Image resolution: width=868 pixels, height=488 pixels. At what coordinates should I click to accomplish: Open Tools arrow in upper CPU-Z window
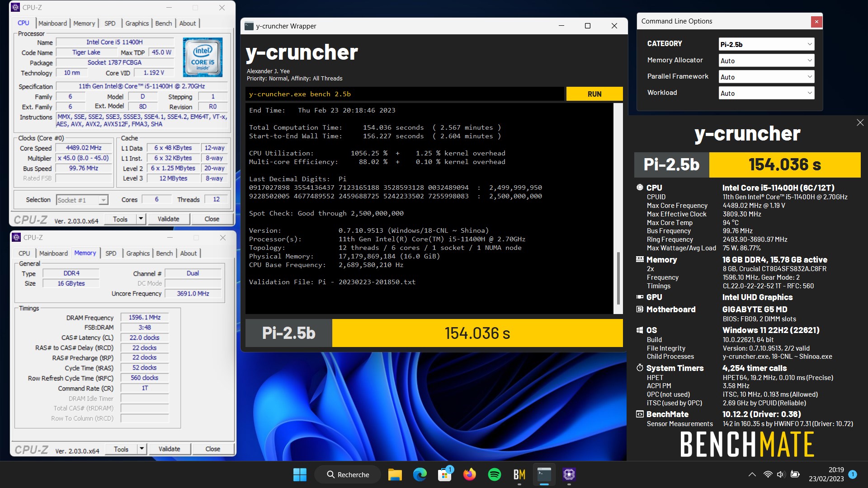141,219
